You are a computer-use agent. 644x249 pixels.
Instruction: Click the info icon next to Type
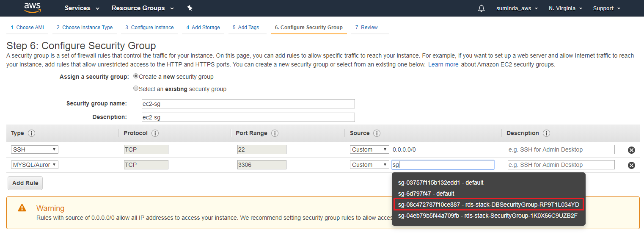(31, 133)
